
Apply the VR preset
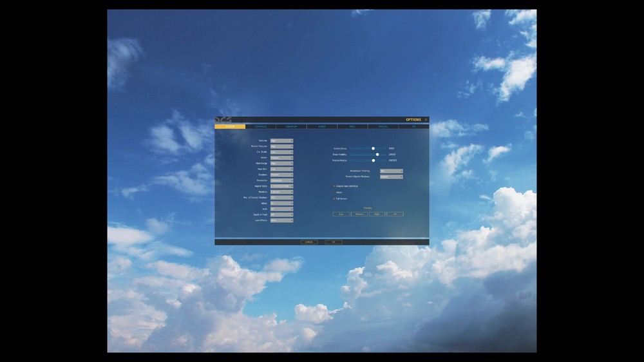coord(395,214)
